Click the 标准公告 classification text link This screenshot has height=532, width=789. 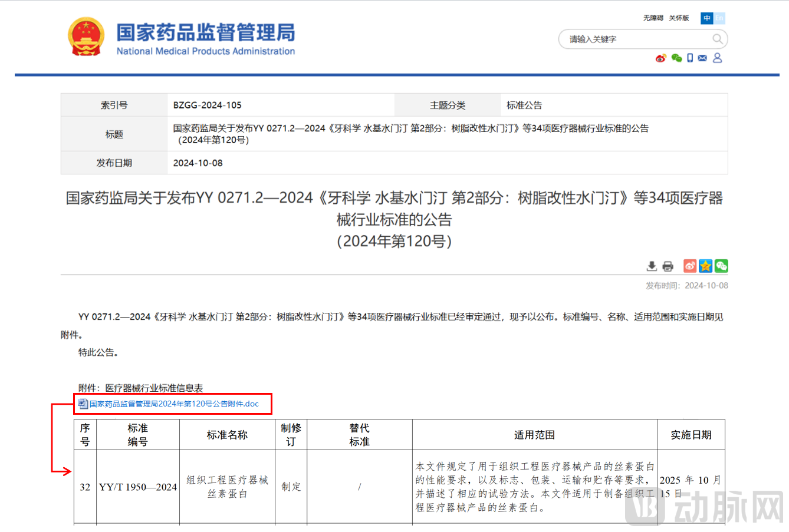(525, 105)
